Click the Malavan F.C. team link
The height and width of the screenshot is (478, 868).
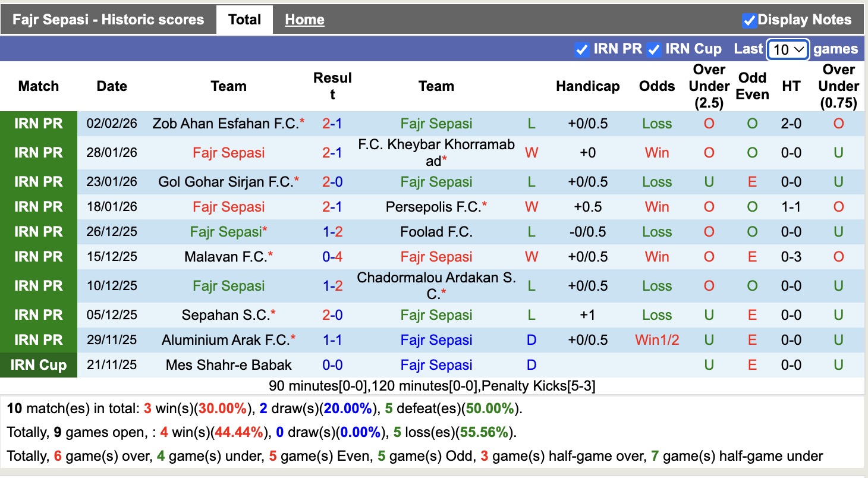point(226,257)
